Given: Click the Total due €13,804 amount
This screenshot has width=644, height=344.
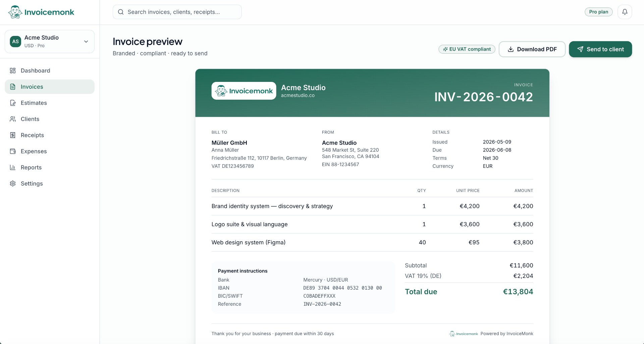Looking at the screenshot, I should pos(518,292).
